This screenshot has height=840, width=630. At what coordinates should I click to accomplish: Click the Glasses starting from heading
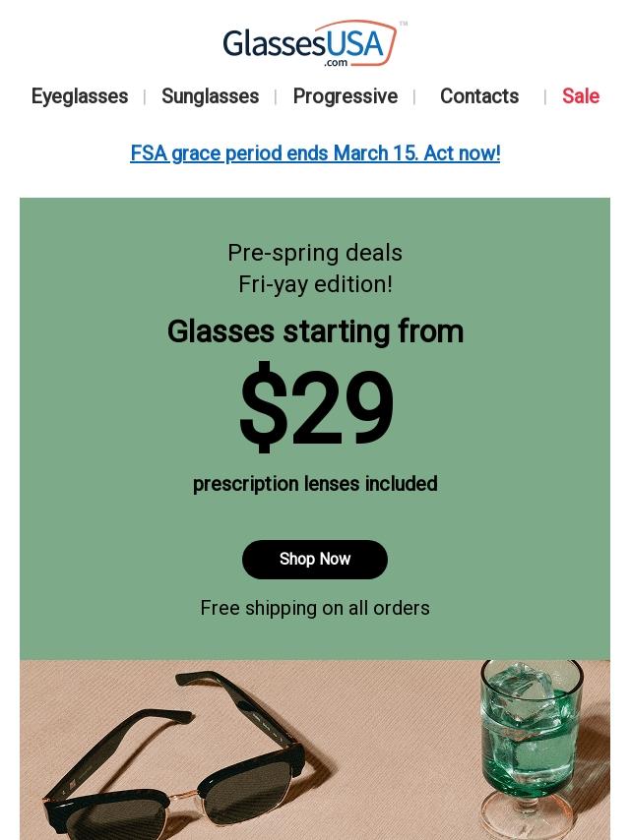315,331
